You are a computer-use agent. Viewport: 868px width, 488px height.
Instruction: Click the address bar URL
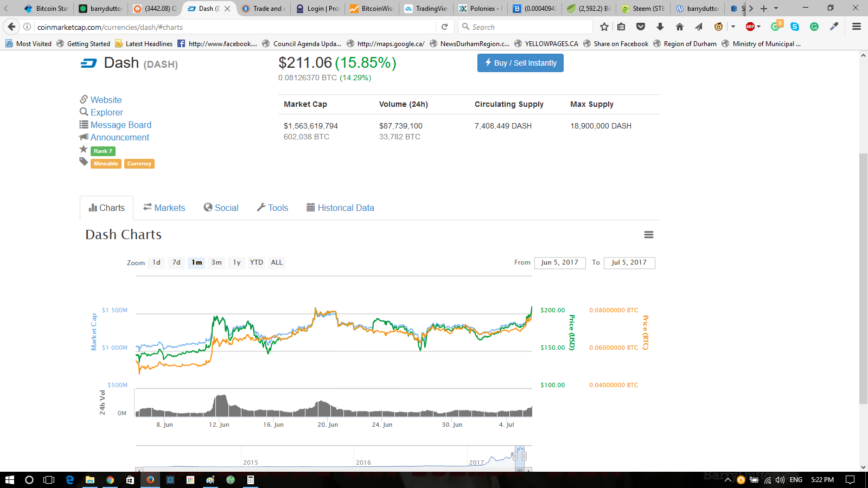pyautogui.click(x=110, y=27)
